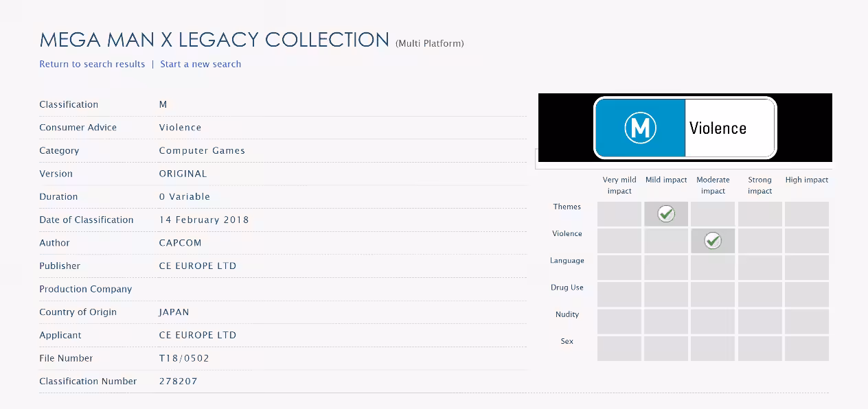The width and height of the screenshot is (868, 409).
Task: Click the blue M classification badge
Action: [639, 128]
